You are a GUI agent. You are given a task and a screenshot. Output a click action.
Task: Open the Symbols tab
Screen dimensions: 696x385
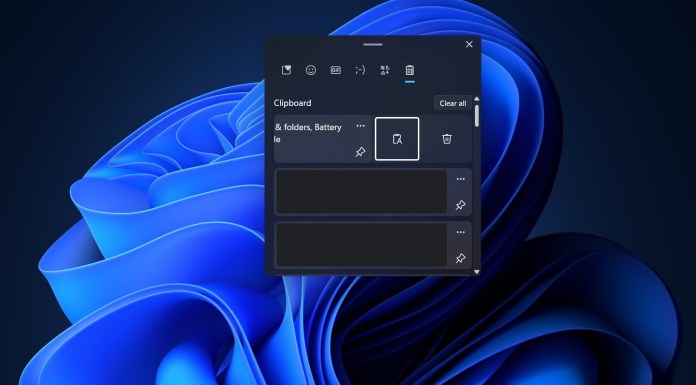pyautogui.click(x=385, y=70)
